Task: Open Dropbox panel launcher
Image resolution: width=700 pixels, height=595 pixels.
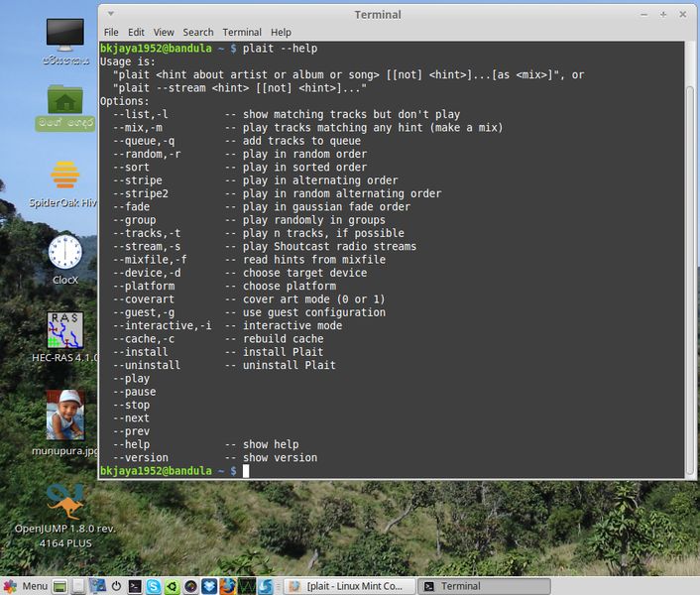Action: [x=209, y=586]
